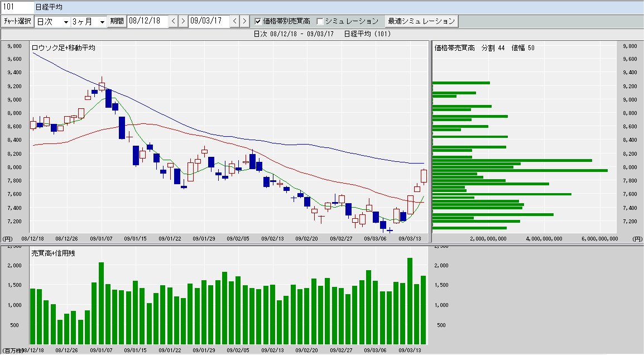Select the longest green price-band volume bar

tap(520, 170)
